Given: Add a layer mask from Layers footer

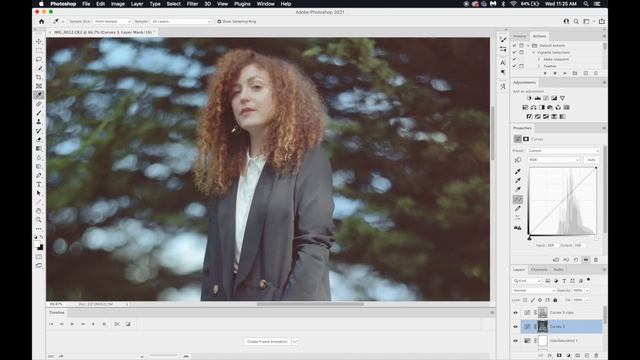Looking at the screenshot, I should point(559,356).
